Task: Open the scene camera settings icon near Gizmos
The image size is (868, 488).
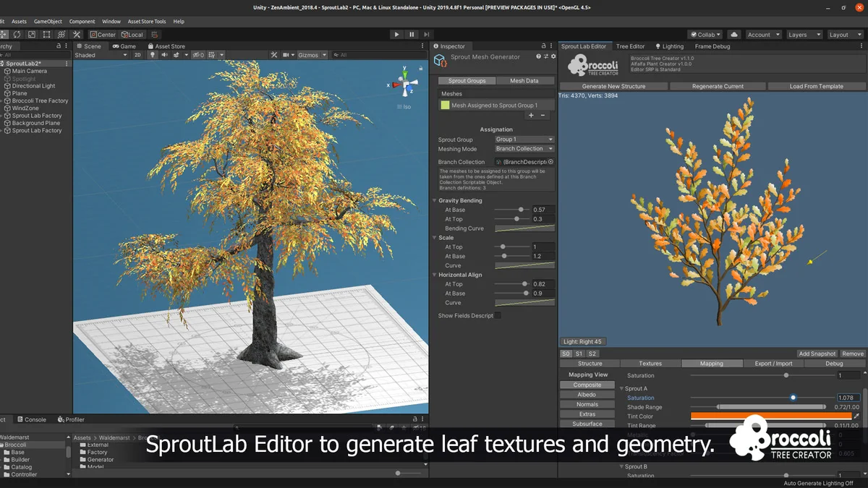Action: pyautogui.click(x=287, y=55)
